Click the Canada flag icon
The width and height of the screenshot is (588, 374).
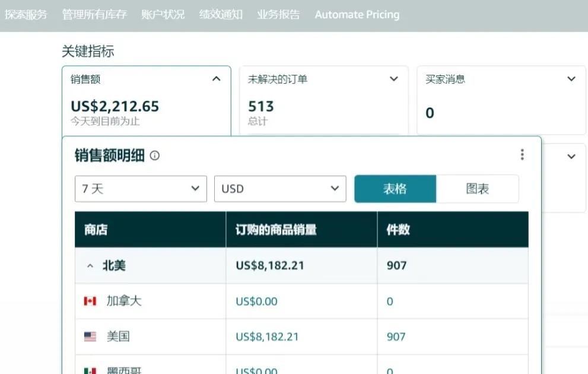pyautogui.click(x=90, y=301)
